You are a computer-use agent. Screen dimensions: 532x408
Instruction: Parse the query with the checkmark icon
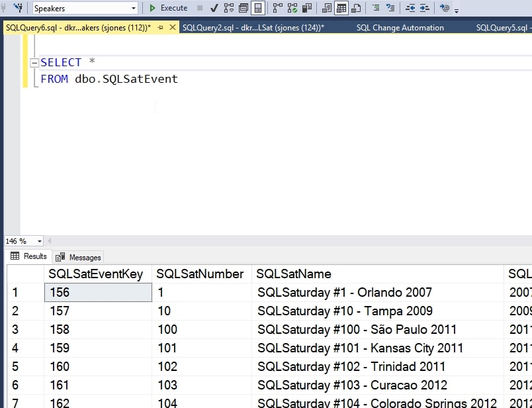click(x=214, y=8)
